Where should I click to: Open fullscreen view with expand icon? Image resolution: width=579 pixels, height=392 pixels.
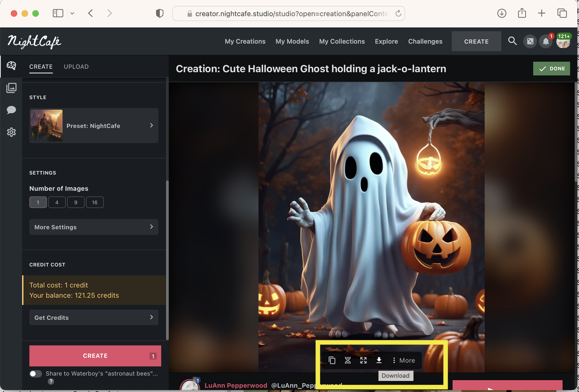click(363, 360)
